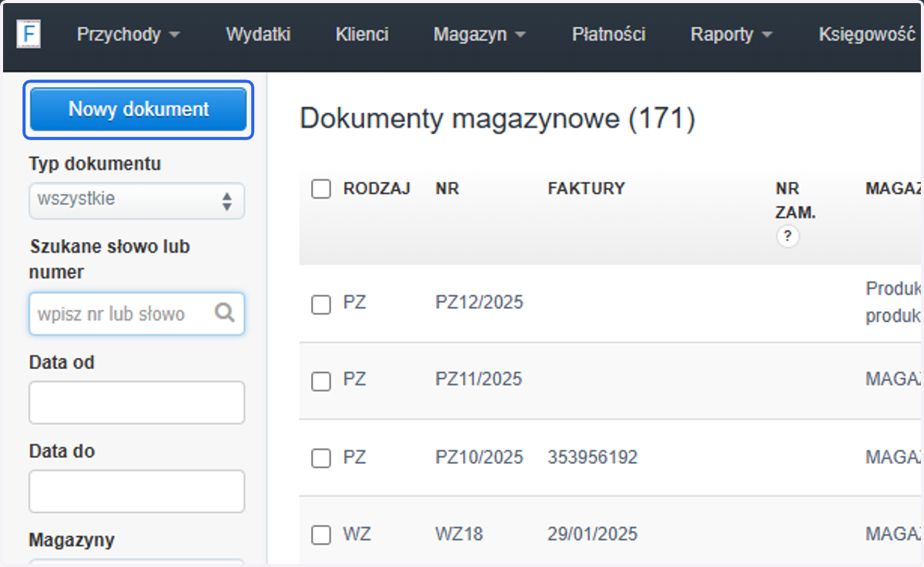
Task: Focus the search word or number field
Action: (137, 314)
